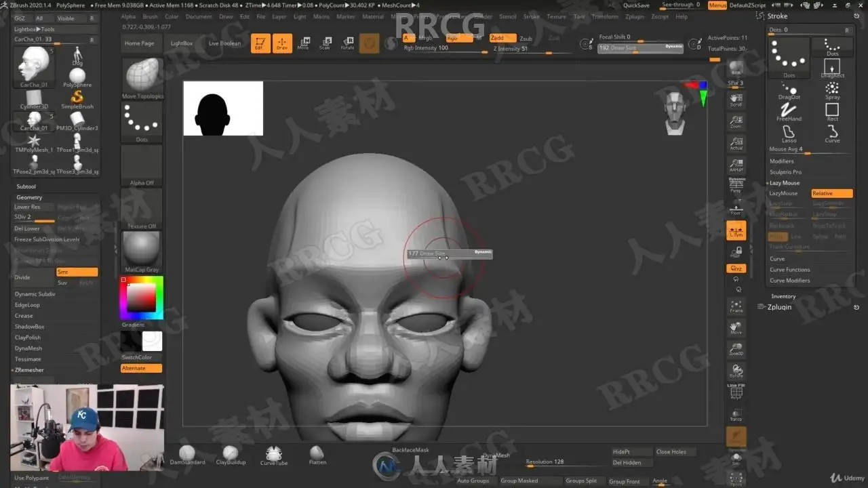Select the ClayBuildup brush
This screenshot has height=488, width=868.
point(231,455)
